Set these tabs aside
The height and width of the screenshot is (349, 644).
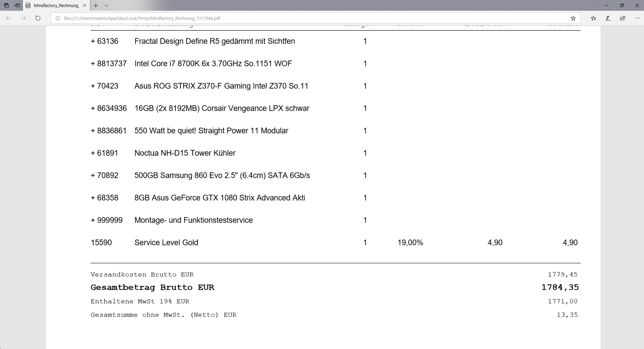pyautogui.click(x=17, y=5)
